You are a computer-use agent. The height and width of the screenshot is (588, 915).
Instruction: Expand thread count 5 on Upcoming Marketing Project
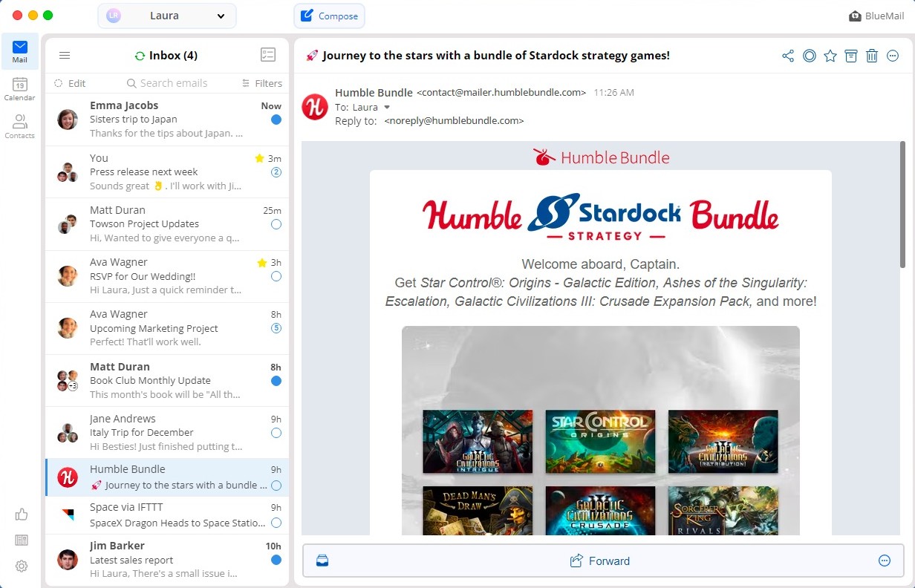(x=276, y=328)
